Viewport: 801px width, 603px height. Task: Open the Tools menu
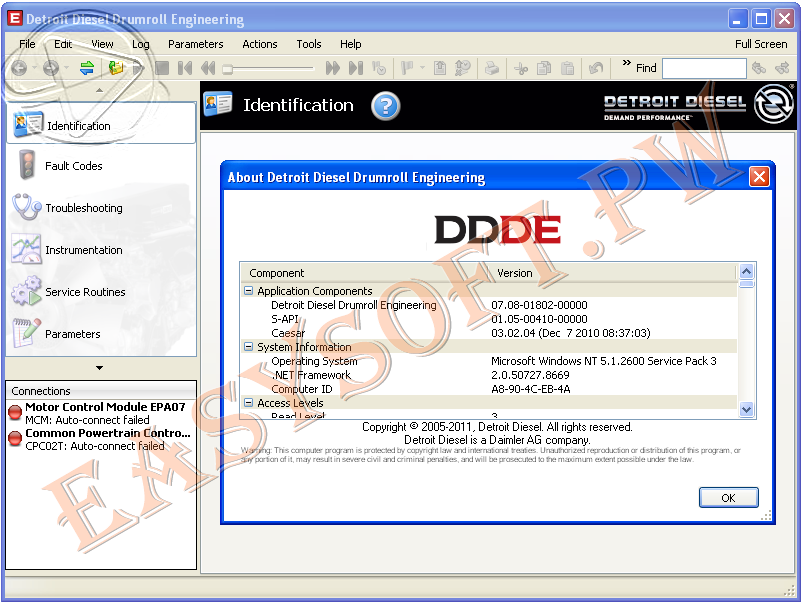[309, 44]
